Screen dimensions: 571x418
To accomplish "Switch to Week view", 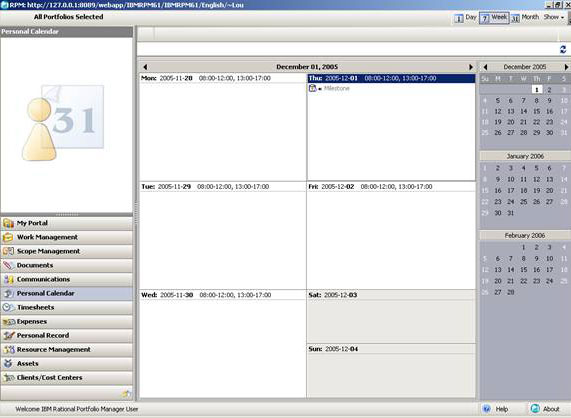I will [x=494, y=17].
